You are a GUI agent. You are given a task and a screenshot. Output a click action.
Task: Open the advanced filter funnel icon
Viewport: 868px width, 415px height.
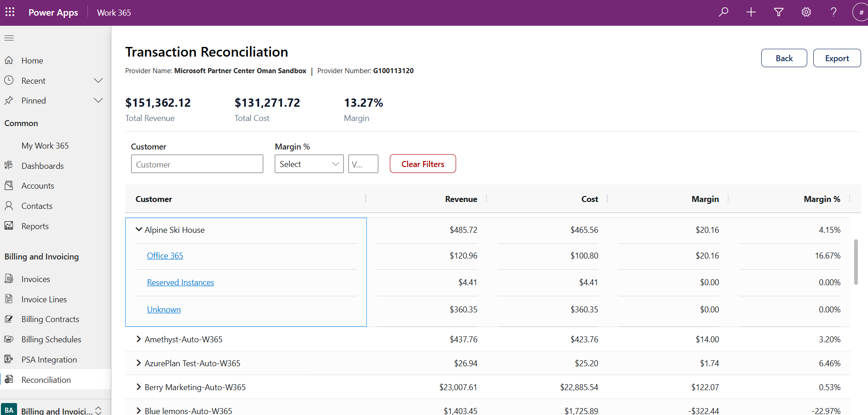(778, 12)
